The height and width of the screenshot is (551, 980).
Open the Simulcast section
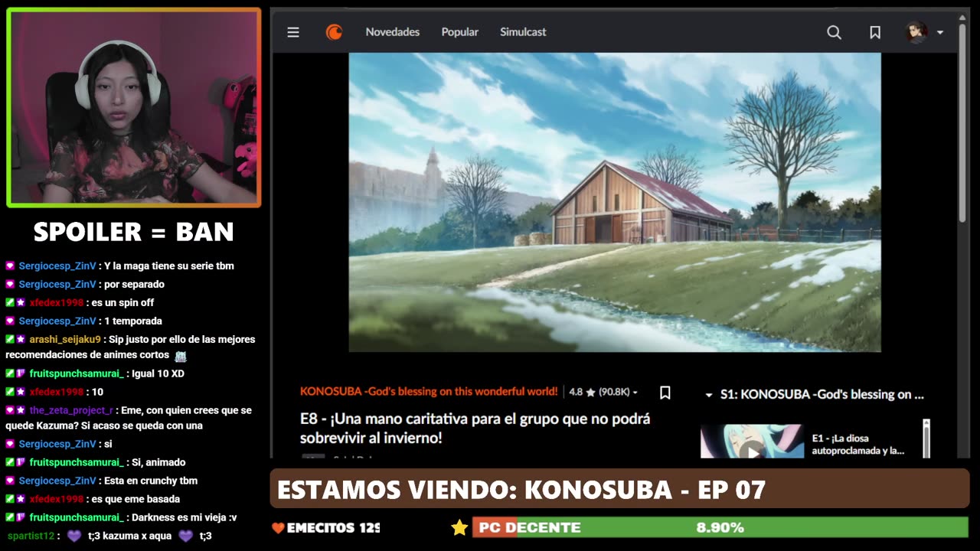pyautogui.click(x=523, y=32)
